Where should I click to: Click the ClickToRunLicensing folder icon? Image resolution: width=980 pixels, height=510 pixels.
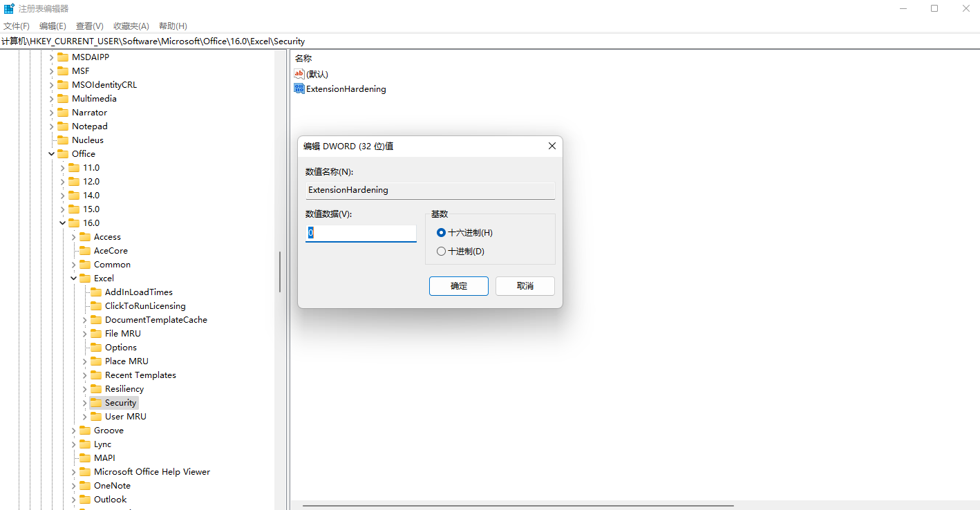coord(96,305)
